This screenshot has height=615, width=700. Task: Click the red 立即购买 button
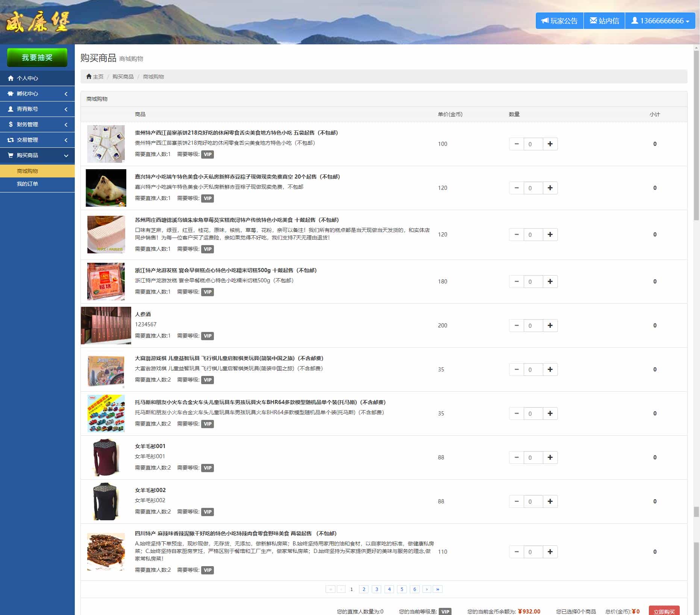[664, 611]
